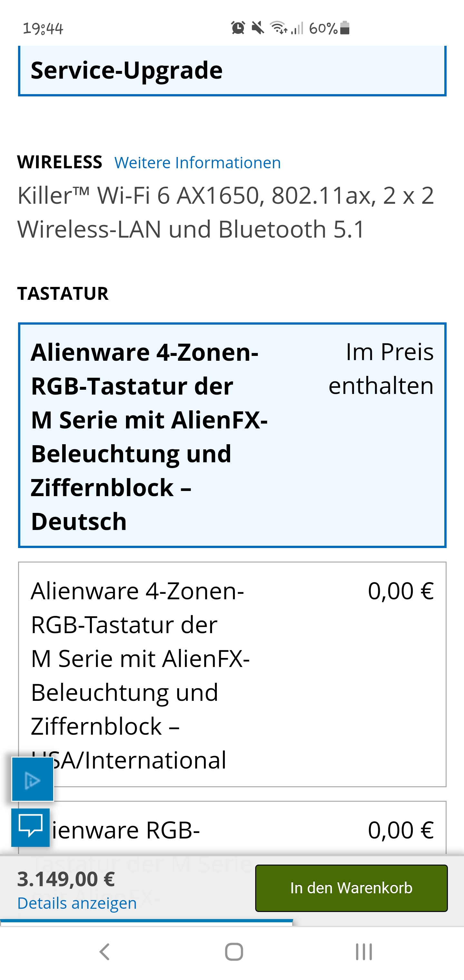464x980 pixels.
Task: Open Weitere Informationen link next to Wireless
Action: 198,162
